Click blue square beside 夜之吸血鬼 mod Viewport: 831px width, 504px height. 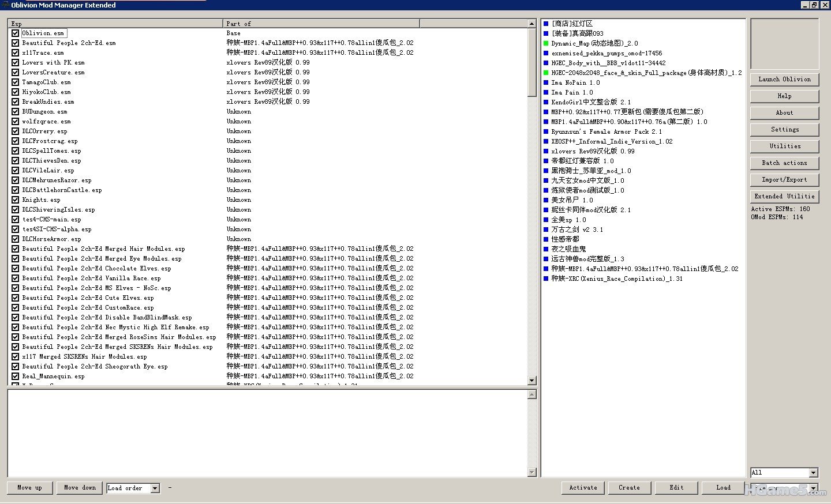(546, 249)
